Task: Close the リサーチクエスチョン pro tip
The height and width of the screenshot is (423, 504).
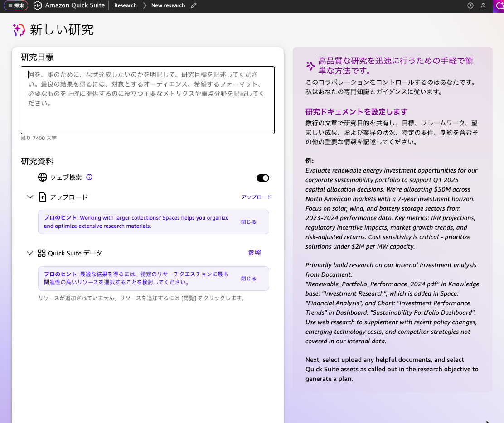Action: click(248, 279)
